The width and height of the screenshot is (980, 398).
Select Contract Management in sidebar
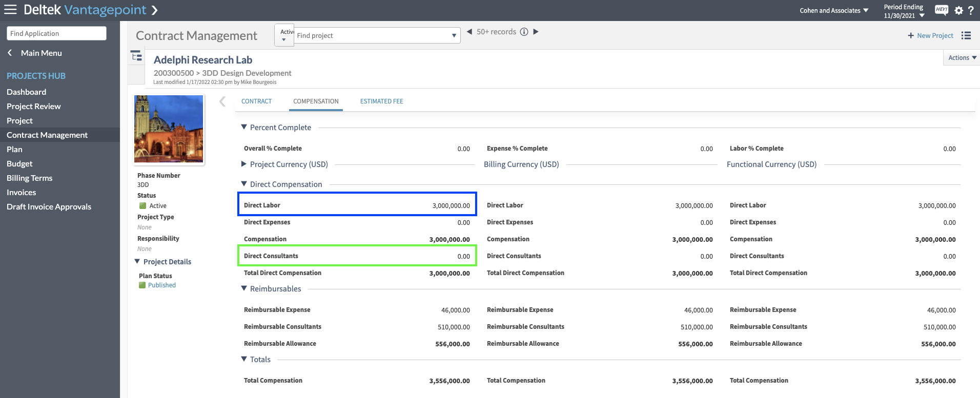click(x=47, y=135)
